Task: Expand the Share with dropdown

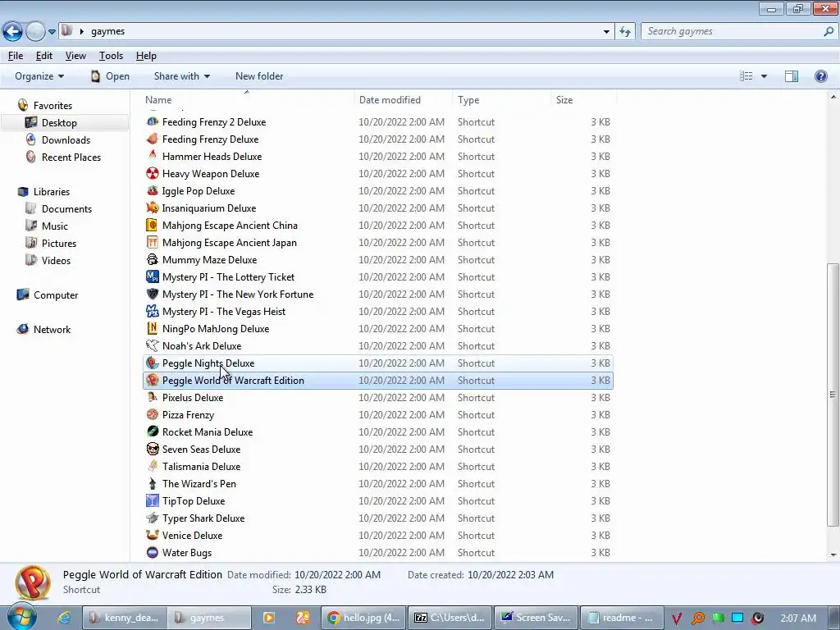Action: (x=181, y=76)
